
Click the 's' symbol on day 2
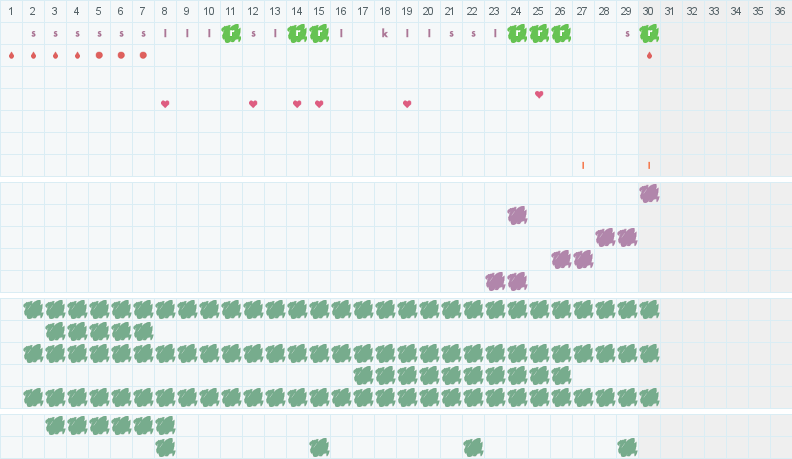click(x=33, y=33)
